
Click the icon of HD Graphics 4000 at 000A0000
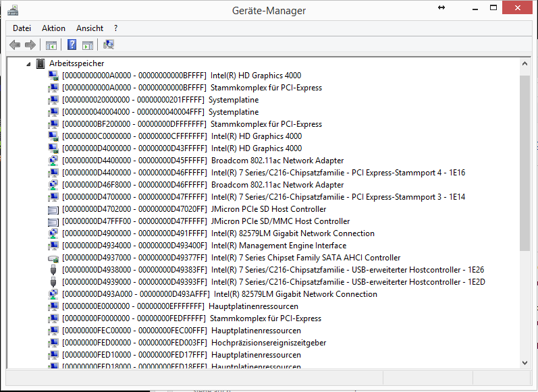pos(53,76)
